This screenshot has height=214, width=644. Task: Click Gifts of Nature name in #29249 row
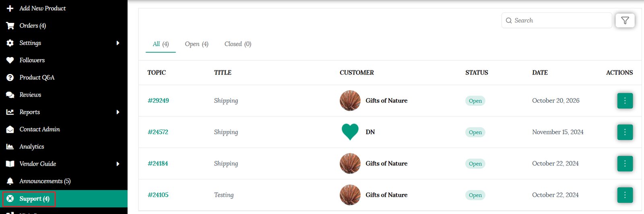click(x=386, y=101)
